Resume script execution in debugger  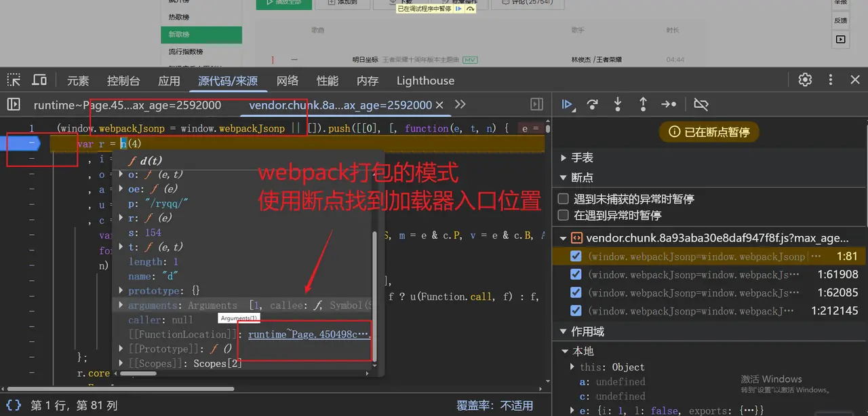(568, 105)
